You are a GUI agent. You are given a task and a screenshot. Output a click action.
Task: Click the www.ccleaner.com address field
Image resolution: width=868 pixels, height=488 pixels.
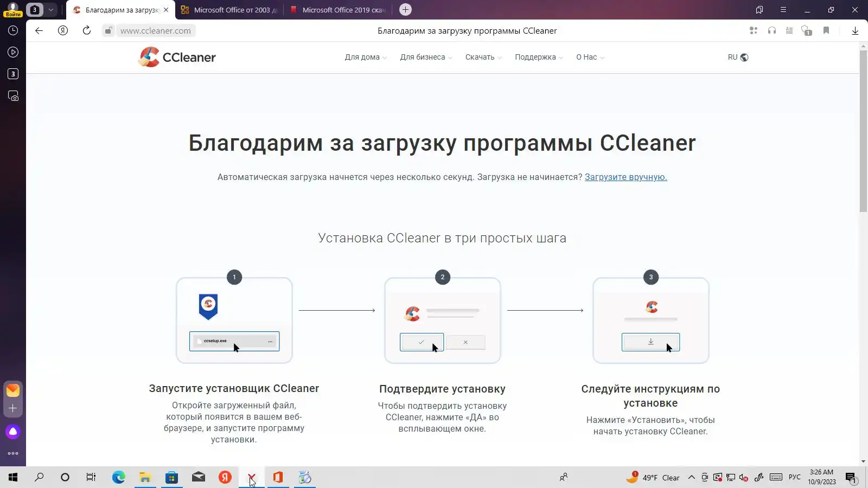[155, 31]
